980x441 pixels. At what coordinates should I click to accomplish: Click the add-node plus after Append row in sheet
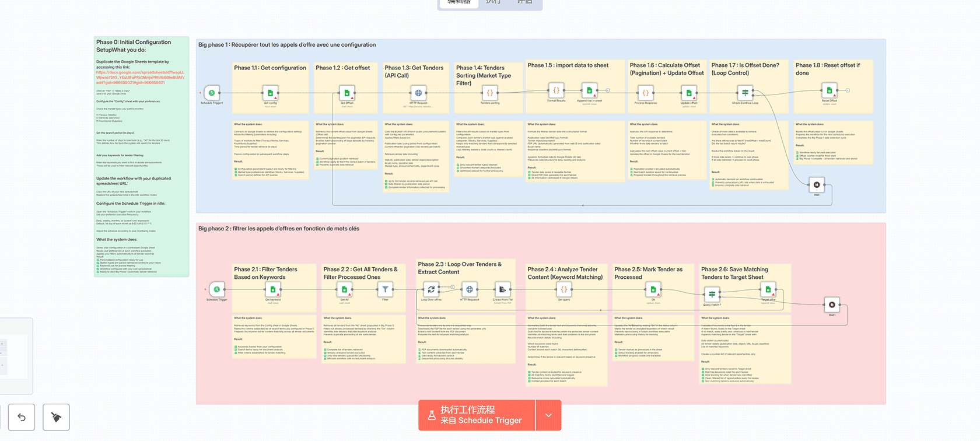(x=608, y=90)
